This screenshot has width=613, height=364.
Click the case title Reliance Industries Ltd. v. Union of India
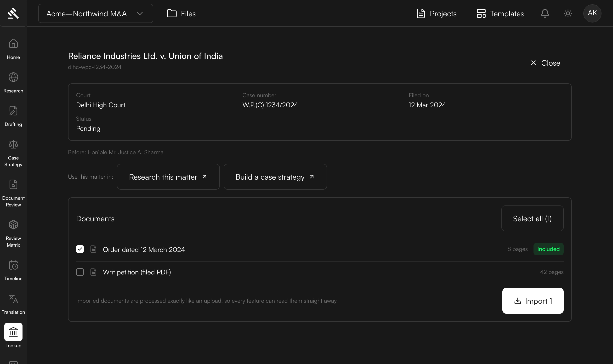tap(145, 56)
